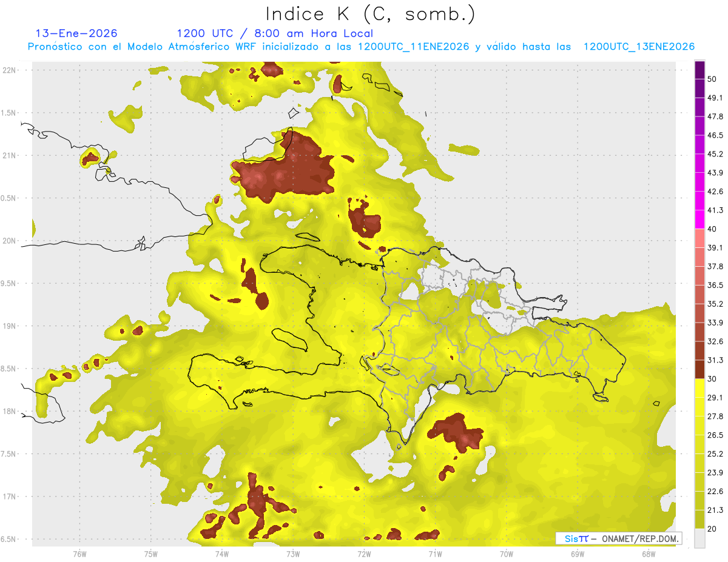This screenshot has height=562, width=728.
Task: Click the colorbar value 49.1
Action: click(715, 98)
